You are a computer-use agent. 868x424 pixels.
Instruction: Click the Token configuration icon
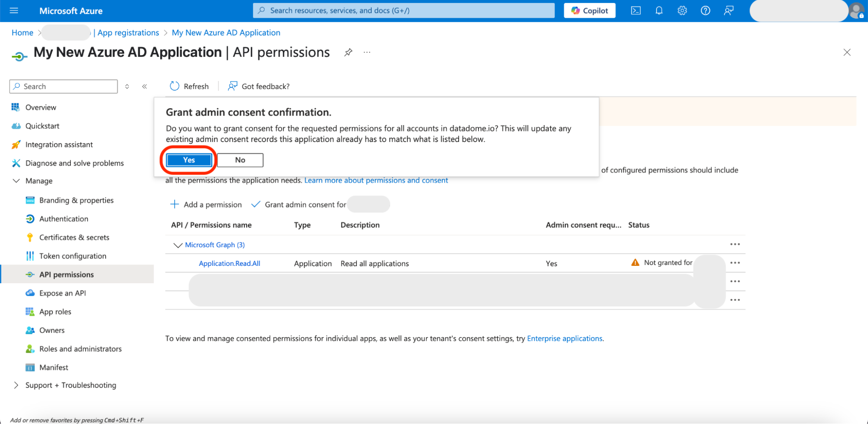(x=30, y=256)
